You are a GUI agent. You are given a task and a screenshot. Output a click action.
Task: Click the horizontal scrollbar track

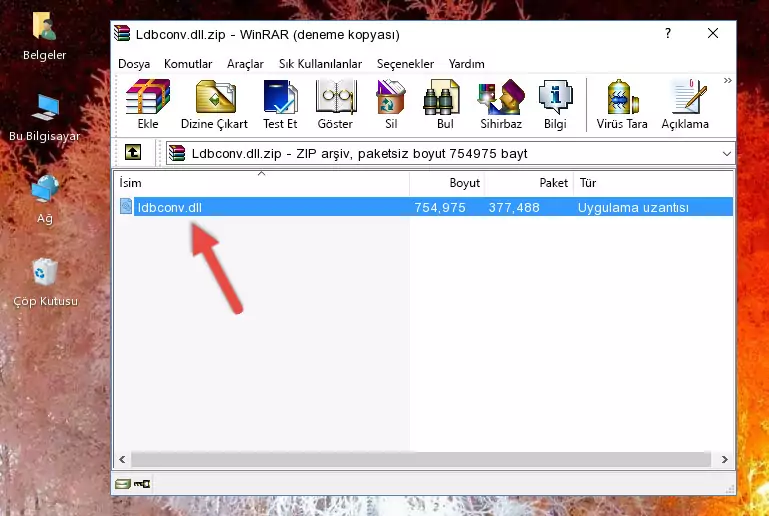[x=421, y=460]
